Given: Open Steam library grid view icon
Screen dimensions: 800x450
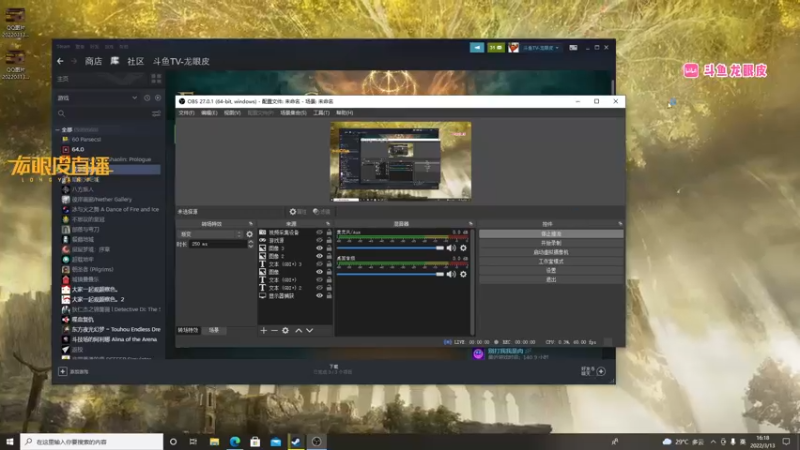Looking at the screenshot, I should [x=156, y=79].
